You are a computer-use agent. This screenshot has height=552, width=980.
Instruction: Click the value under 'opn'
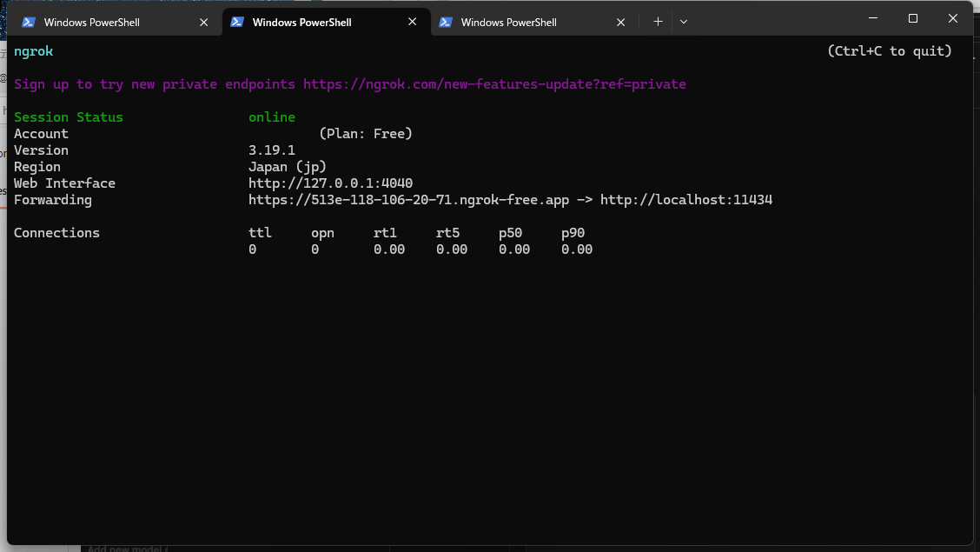(315, 249)
